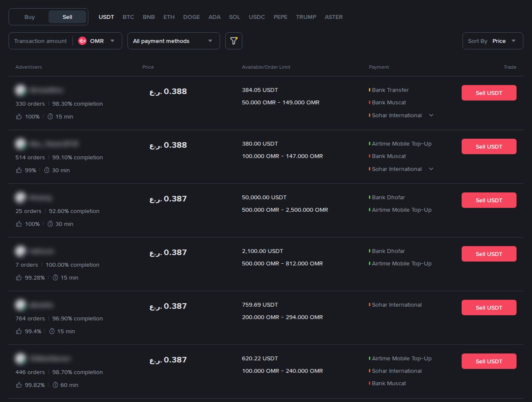Click Sell USDT for 620.22 USDT offer
Screen dimensions: 532x402
click(x=489, y=361)
